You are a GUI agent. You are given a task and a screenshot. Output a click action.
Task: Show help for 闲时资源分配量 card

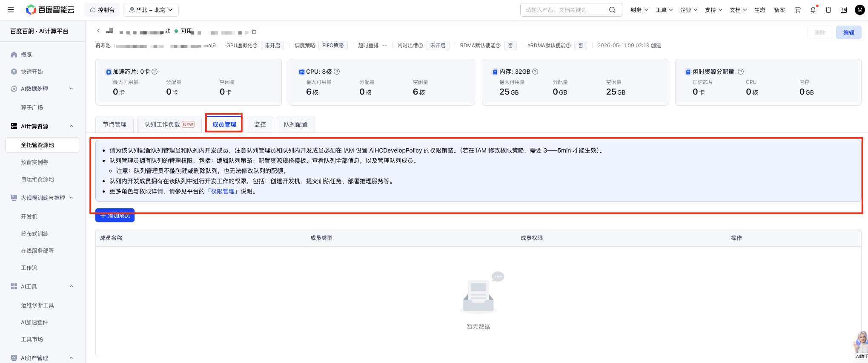pyautogui.click(x=741, y=72)
